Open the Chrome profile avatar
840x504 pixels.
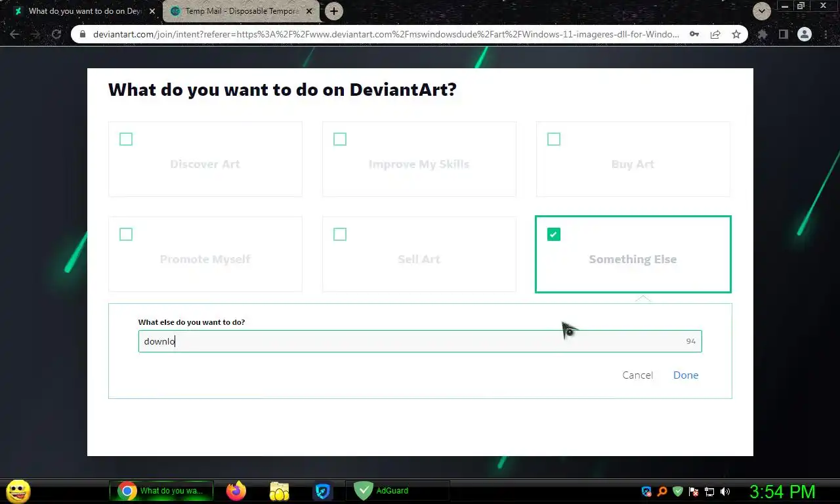[x=805, y=34]
